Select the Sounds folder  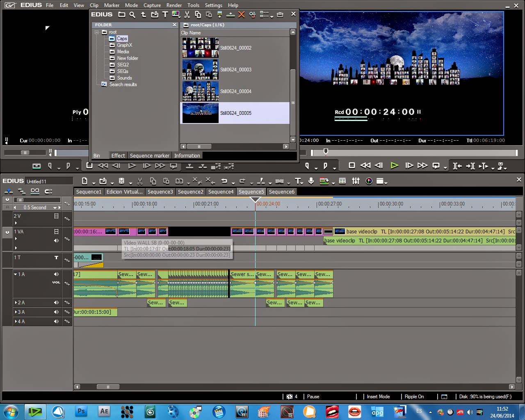124,78
